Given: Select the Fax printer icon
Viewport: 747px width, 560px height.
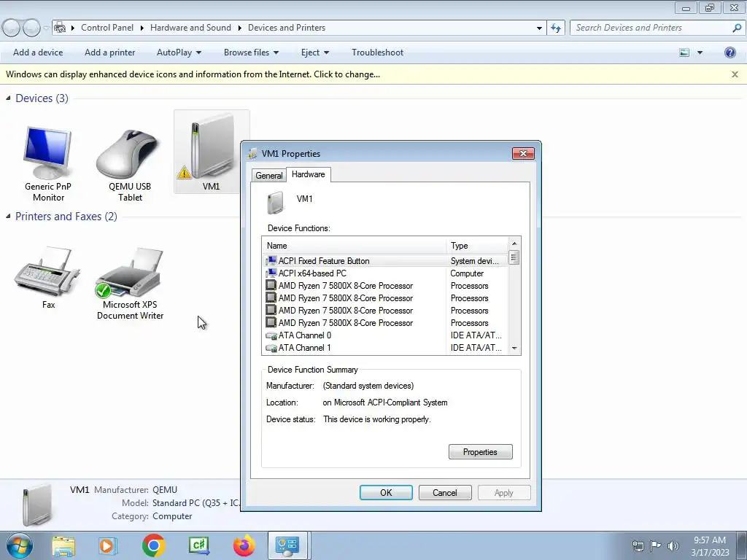Looking at the screenshot, I should [x=47, y=278].
